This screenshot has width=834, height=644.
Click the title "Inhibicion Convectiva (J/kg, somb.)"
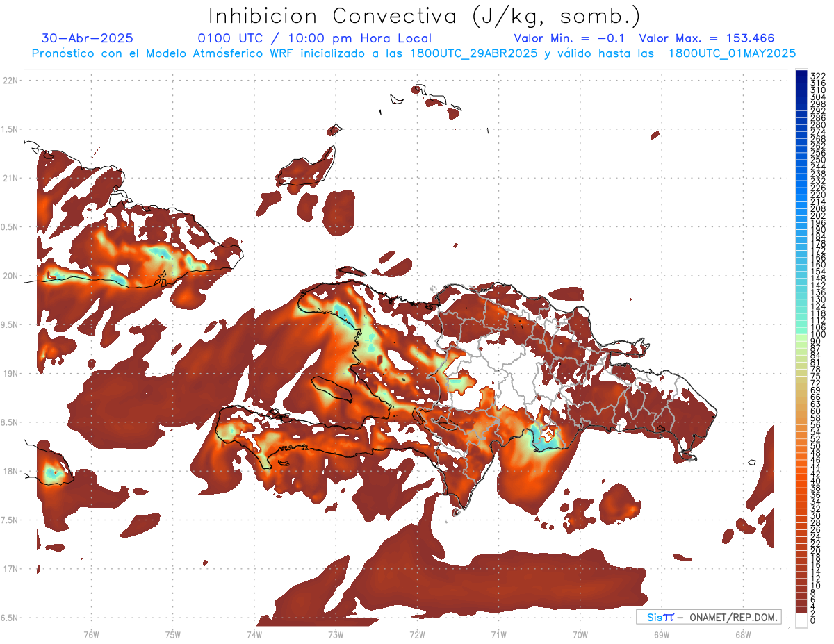424,16
